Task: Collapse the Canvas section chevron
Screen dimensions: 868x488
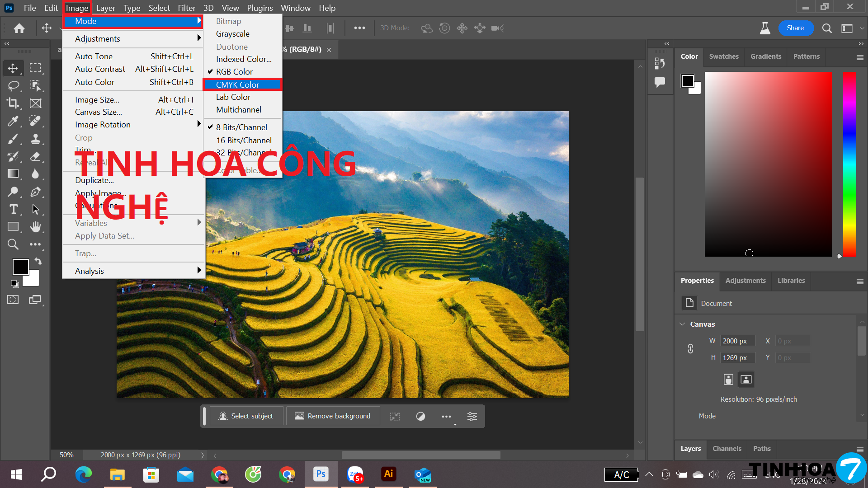Action: 682,324
